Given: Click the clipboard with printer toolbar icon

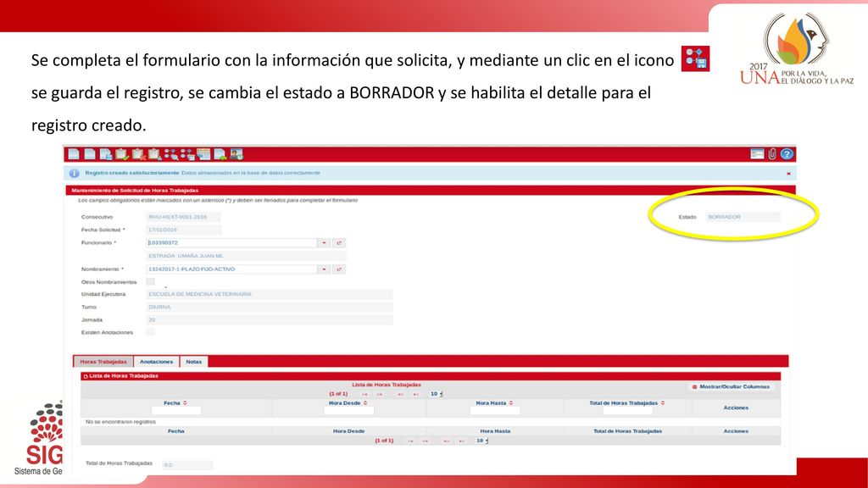Looking at the screenshot, I should (x=154, y=154).
